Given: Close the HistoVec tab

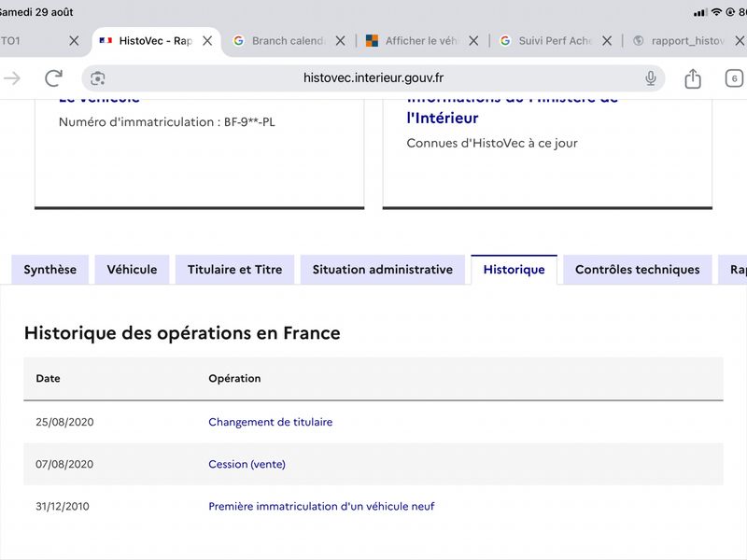Looking at the screenshot, I should click(207, 41).
